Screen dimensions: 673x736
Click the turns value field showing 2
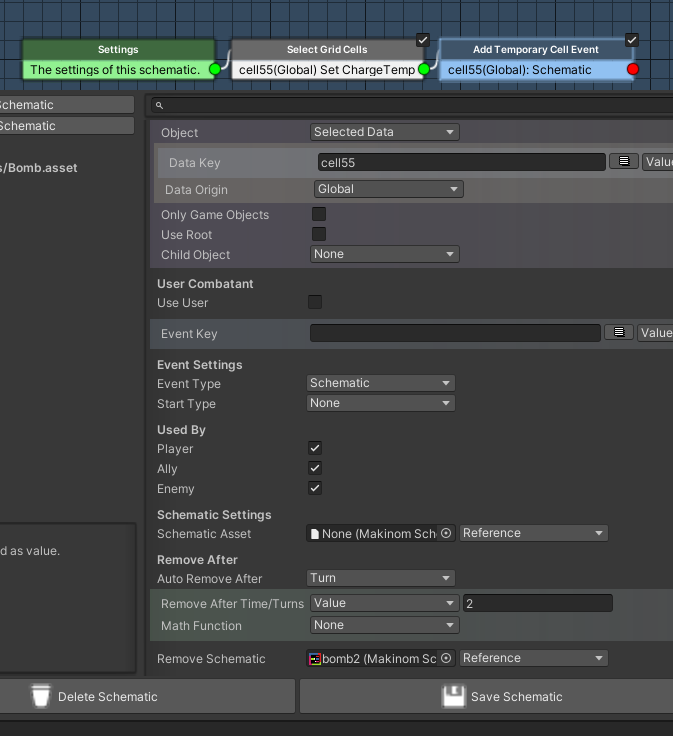click(x=537, y=603)
